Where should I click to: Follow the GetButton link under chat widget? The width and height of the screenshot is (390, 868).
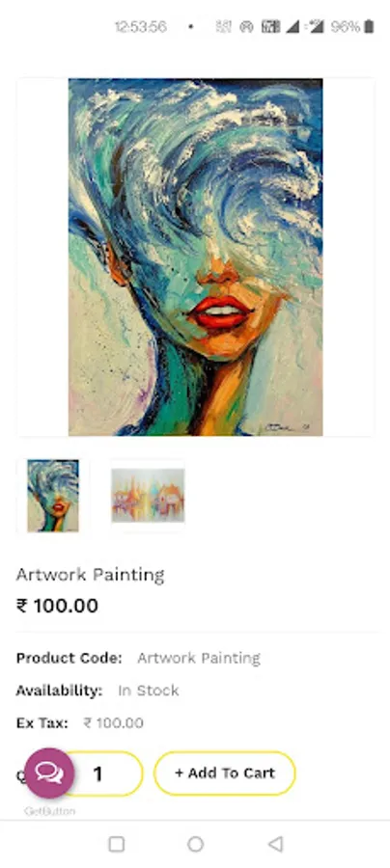50,811
